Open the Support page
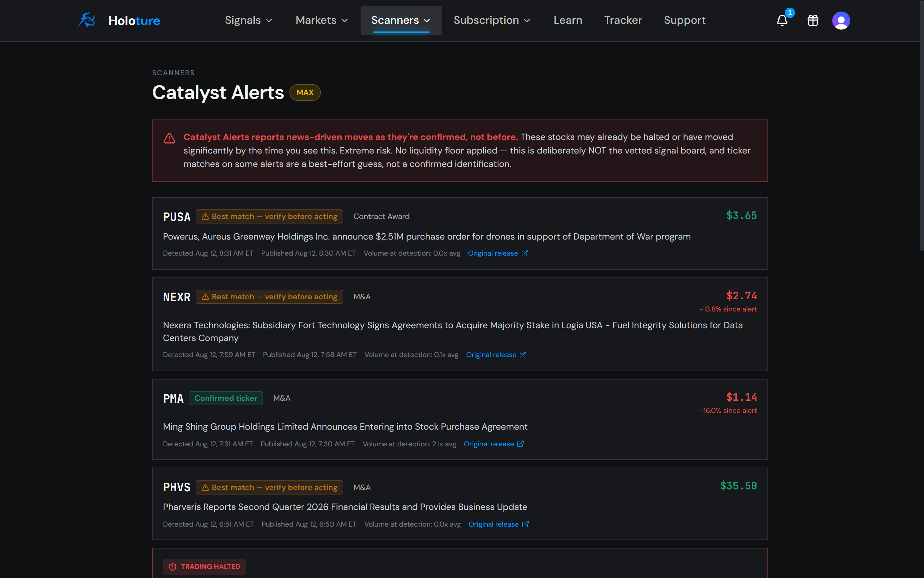Viewport: 924px width, 578px height. [685, 20]
